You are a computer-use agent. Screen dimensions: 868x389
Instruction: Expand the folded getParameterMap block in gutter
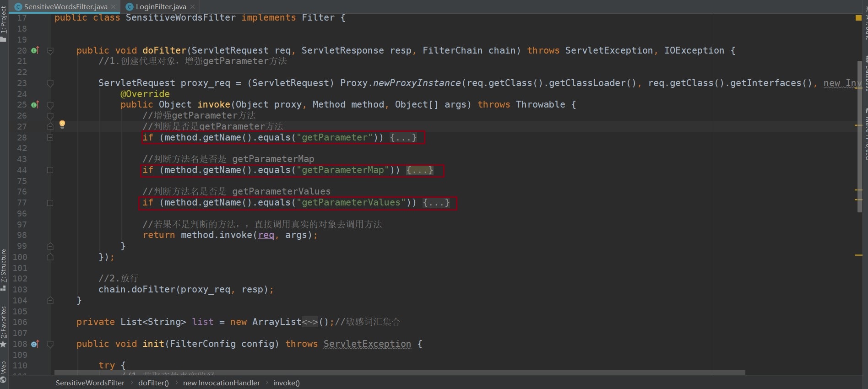pos(50,170)
